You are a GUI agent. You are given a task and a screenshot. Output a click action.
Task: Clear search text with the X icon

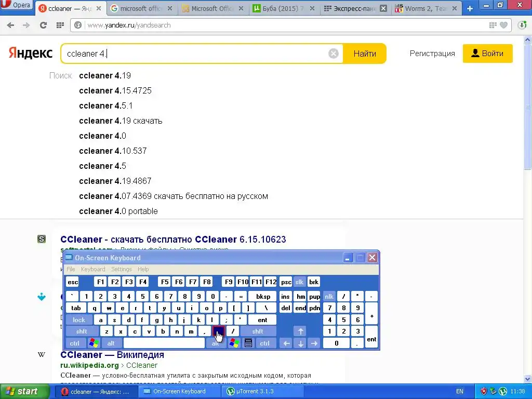(334, 54)
